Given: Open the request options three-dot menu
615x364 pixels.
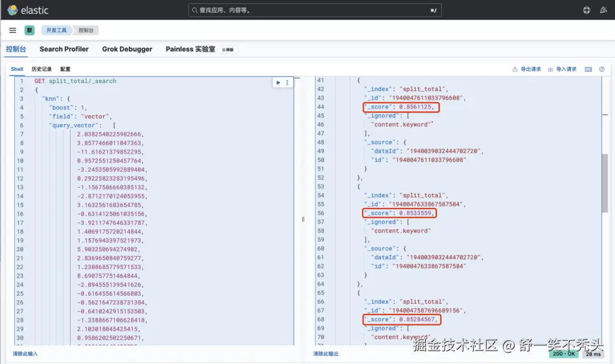Looking at the screenshot, I should [x=287, y=82].
